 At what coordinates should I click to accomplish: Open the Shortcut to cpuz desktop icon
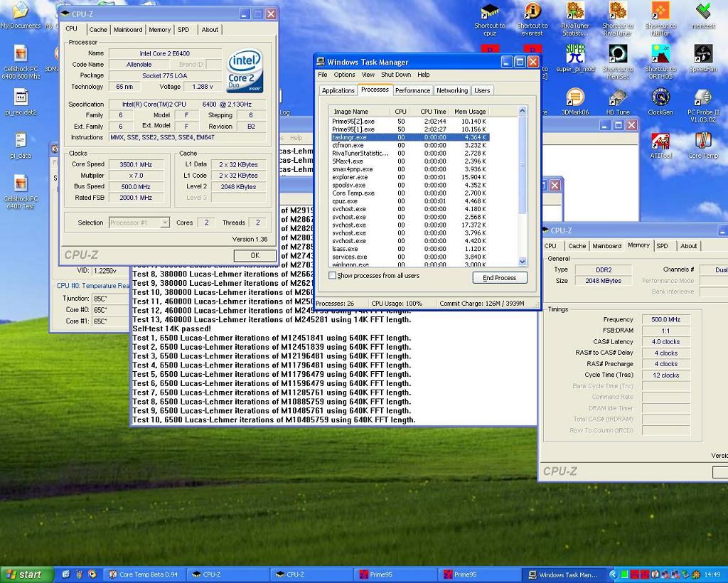click(x=489, y=19)
